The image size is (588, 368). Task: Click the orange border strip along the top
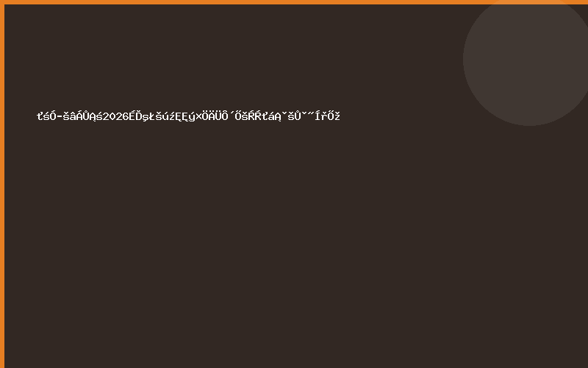[294, 2]
